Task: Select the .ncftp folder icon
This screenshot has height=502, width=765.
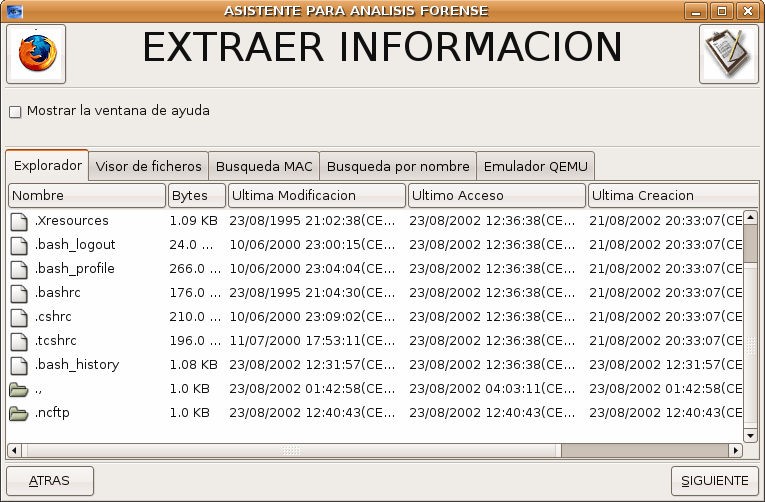Action: [x=19, y=413]
